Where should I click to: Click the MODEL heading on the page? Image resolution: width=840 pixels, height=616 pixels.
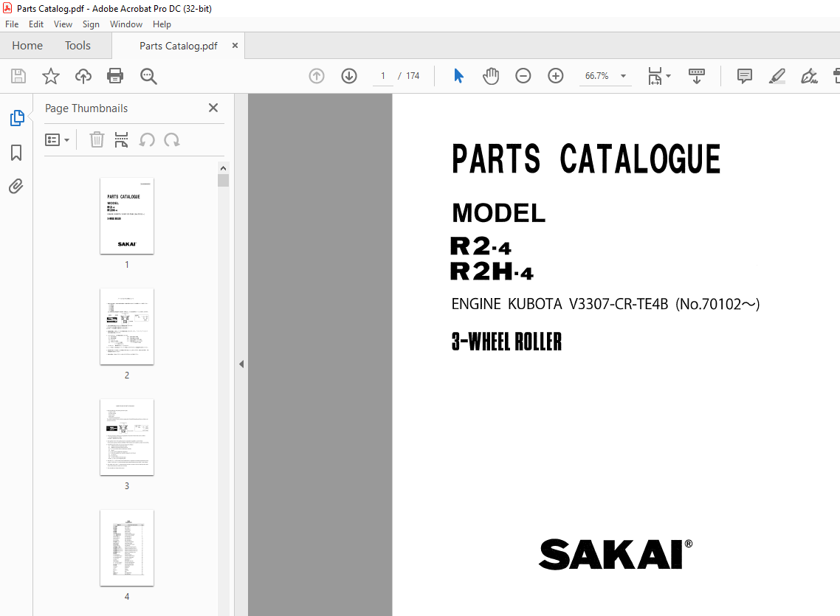pos(499,213)
